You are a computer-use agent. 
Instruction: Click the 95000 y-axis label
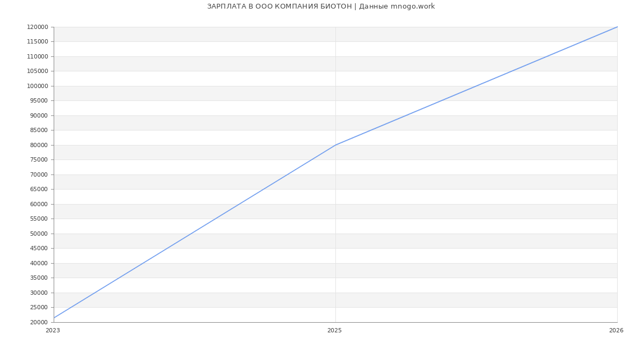coord(39,100)
